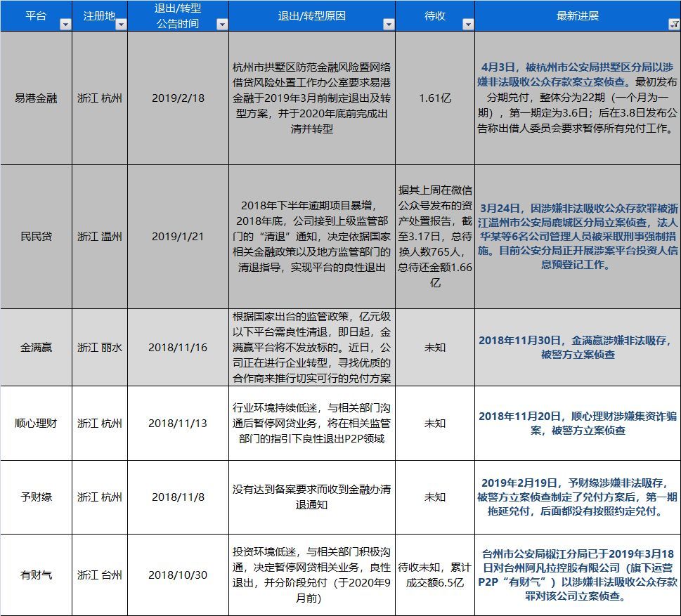This screenshot has width=681, height=616.
Task: Click 未知 in the 予财缘 row
Action: (x=435, y=497)
